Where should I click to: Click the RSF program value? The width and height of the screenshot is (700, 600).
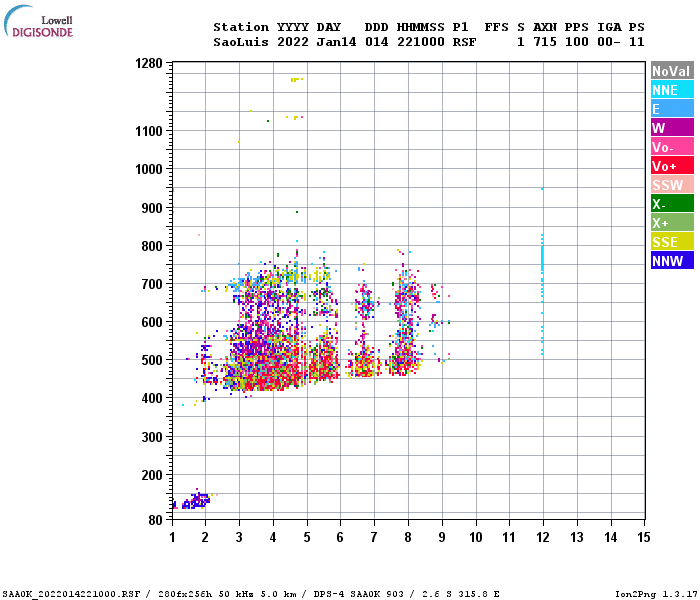[464, 42]
